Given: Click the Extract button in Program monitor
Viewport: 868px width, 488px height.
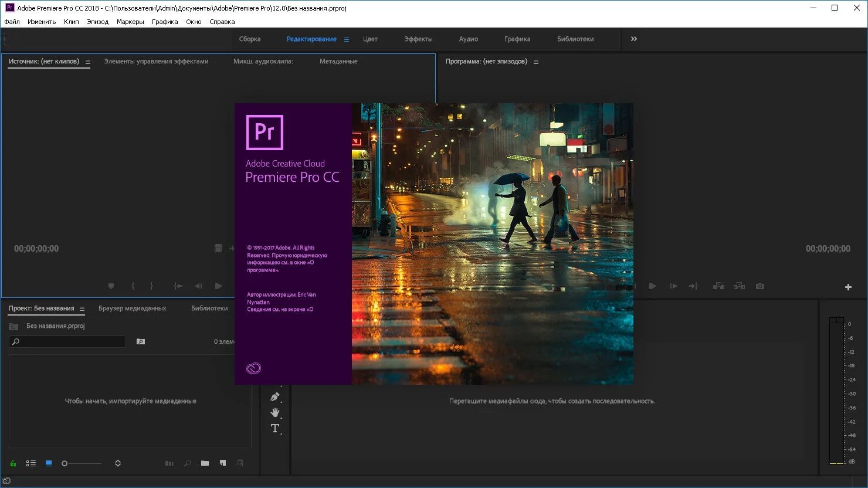Looking at the screenshot, I should [739, 286].
